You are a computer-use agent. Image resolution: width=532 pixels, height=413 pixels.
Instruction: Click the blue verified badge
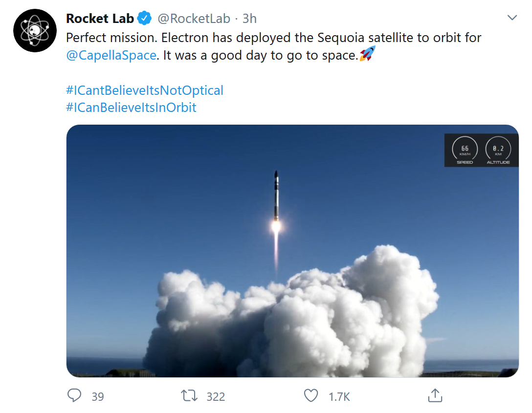pyautogui.click(x=145, y=19)
